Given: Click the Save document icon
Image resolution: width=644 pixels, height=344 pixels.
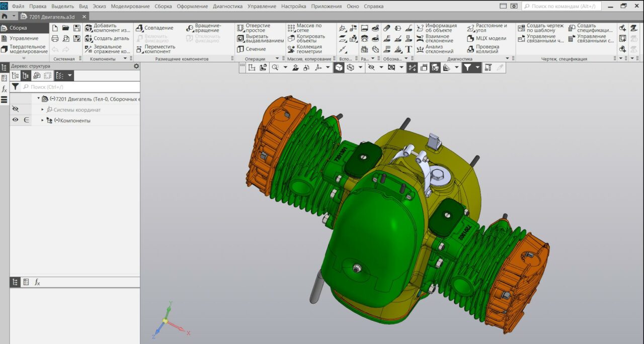Looking at the screenshot, I should click(x=77, y=28).
